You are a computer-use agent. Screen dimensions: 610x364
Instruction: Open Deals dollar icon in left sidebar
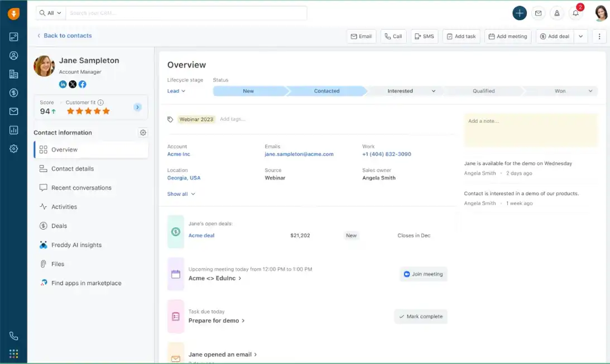[13, 93]
